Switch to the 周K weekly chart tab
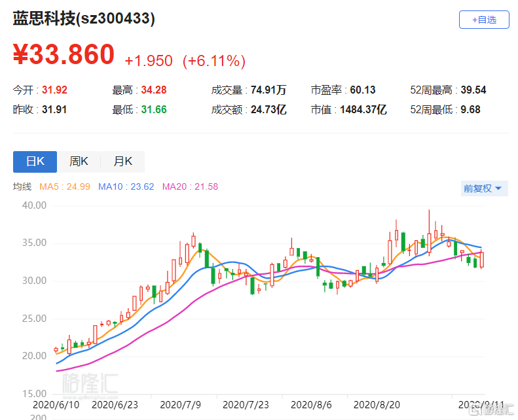 [79, 162]
